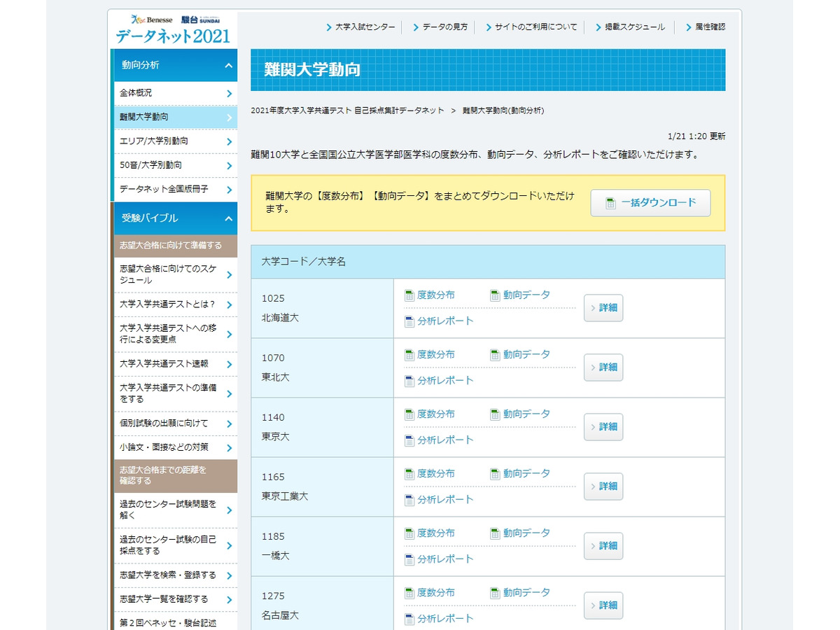Screen dimensions: 840x630
Task: Open 分析レポート for 一橋大
Action: [440, 559]
